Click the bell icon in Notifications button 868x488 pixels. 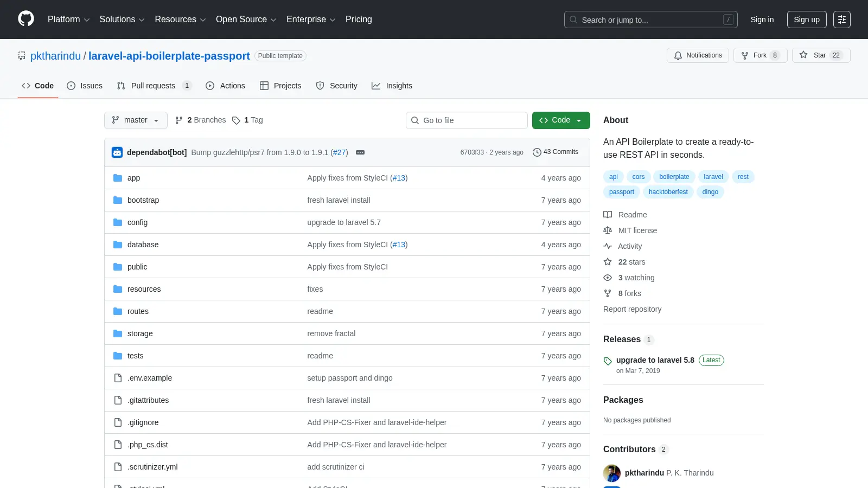678,55
